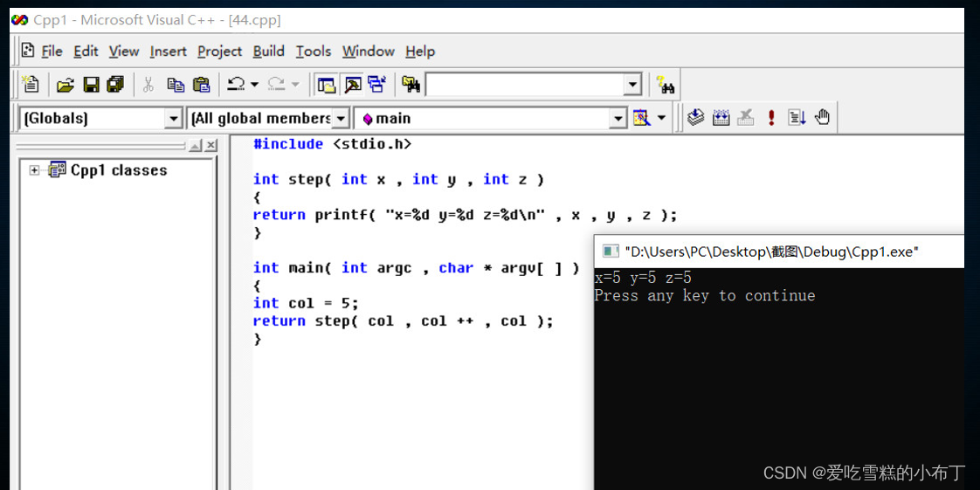
Task: Open the Undo history dropdown arrow
Action: click(x=254, y=85)
